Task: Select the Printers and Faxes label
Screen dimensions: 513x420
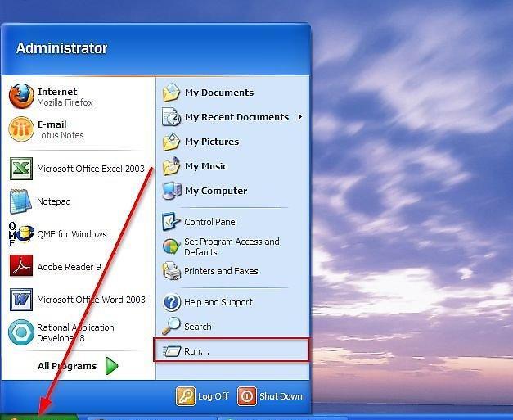Action: tap(221, 271)
